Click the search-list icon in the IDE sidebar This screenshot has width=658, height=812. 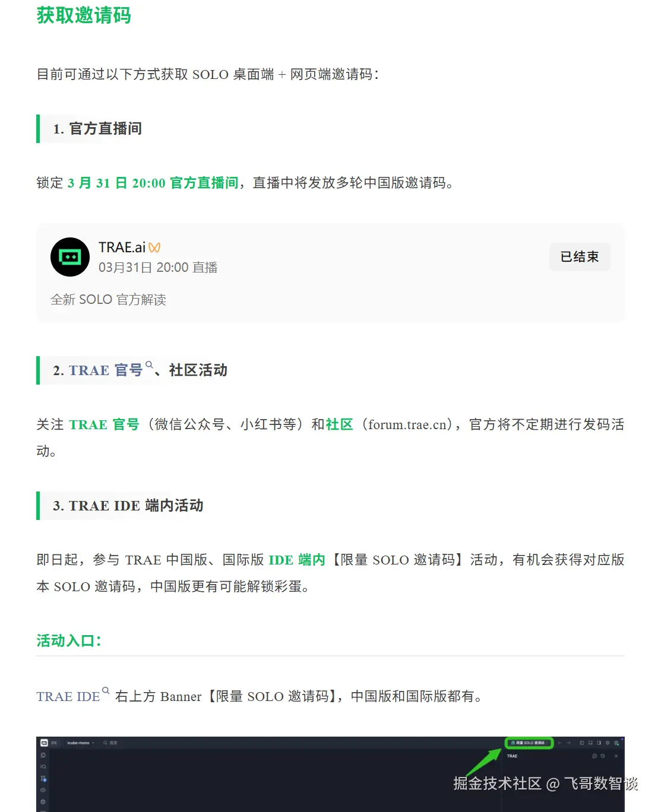pos(43,767)
